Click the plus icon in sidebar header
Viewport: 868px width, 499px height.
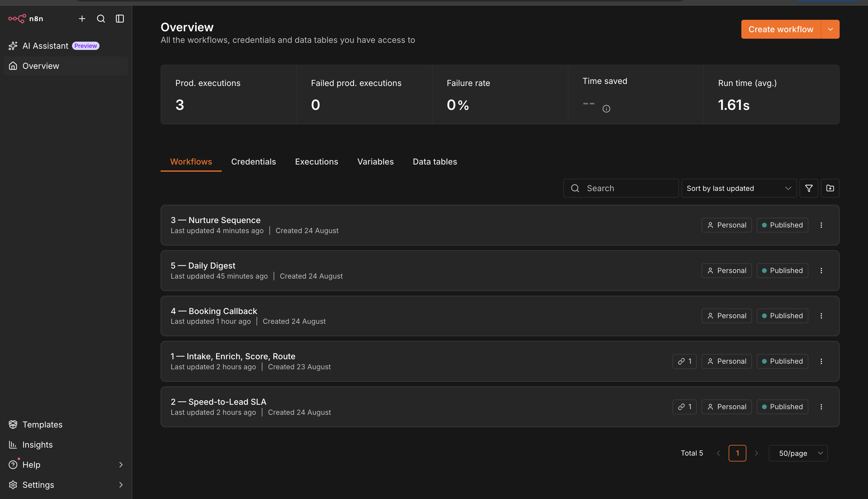[x=82, y=19]
